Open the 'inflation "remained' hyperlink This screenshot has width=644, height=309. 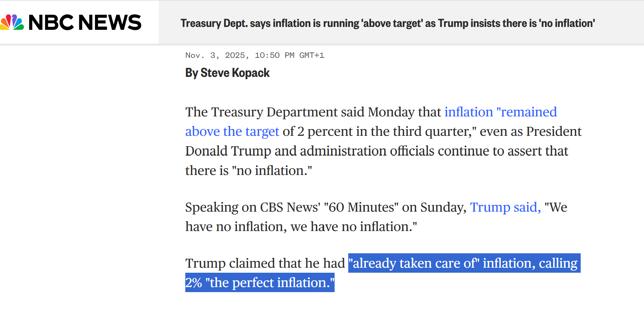click(500, 112)
